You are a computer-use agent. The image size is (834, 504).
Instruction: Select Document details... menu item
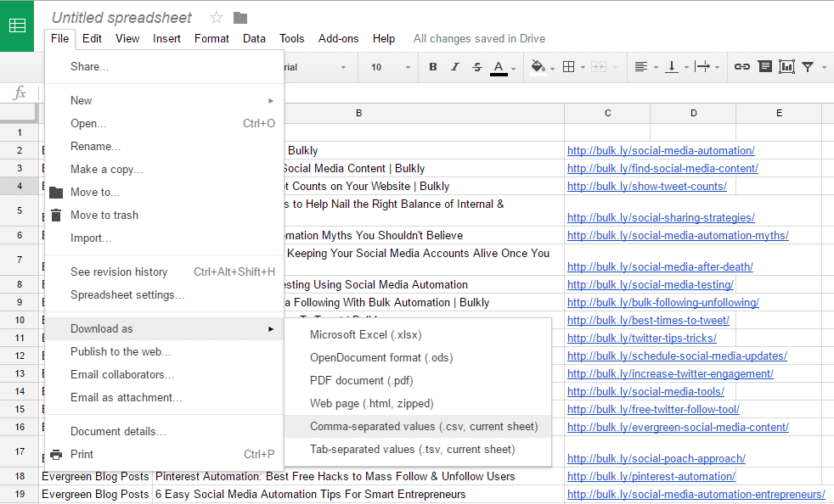[165, 431]
